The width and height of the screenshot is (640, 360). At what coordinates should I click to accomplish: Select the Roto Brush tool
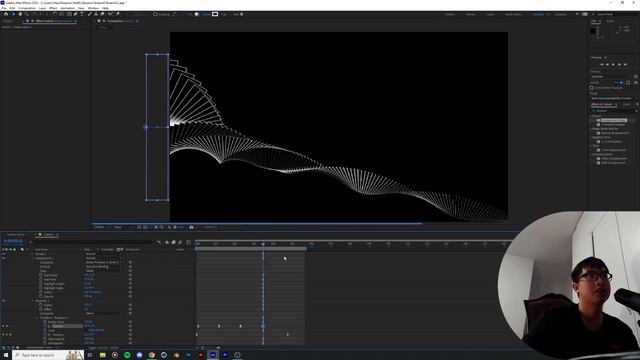click(x=110, y=14)
